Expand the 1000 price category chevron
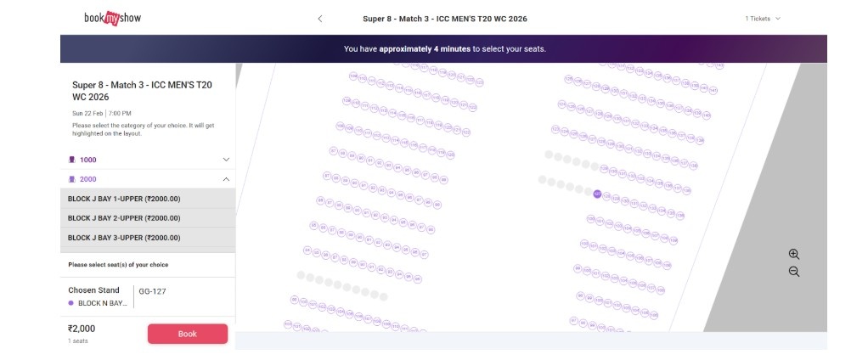This screenshot has width=868, height=360. pos(226,160)
